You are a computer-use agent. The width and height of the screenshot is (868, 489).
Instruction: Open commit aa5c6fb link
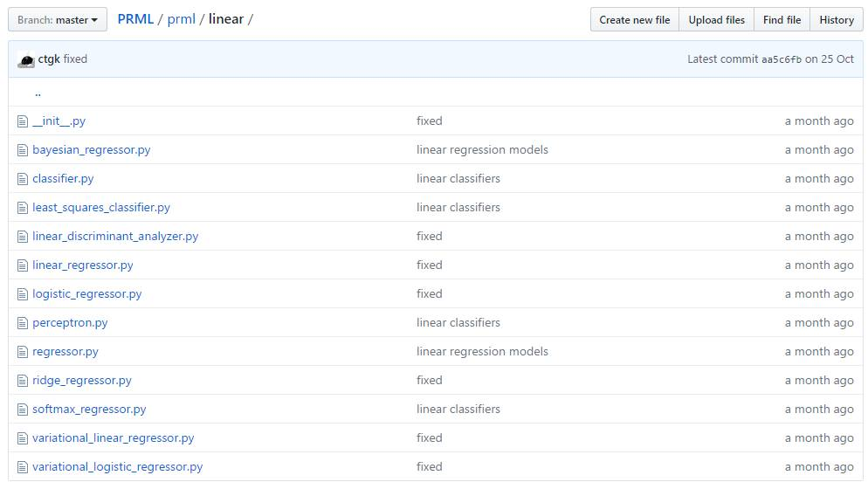click(x=781, y=59)
